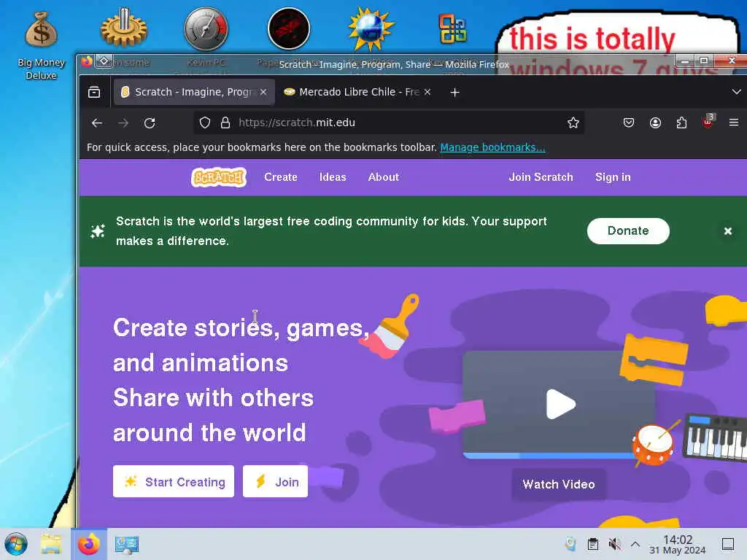
Task: Open the file manager in taskbar
Action: click(x=52, y=544)
